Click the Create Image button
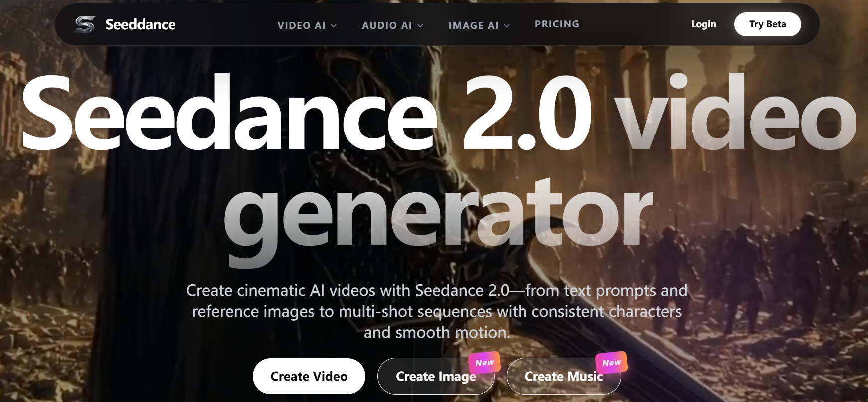The image size is (868, 402). (436, 376)
